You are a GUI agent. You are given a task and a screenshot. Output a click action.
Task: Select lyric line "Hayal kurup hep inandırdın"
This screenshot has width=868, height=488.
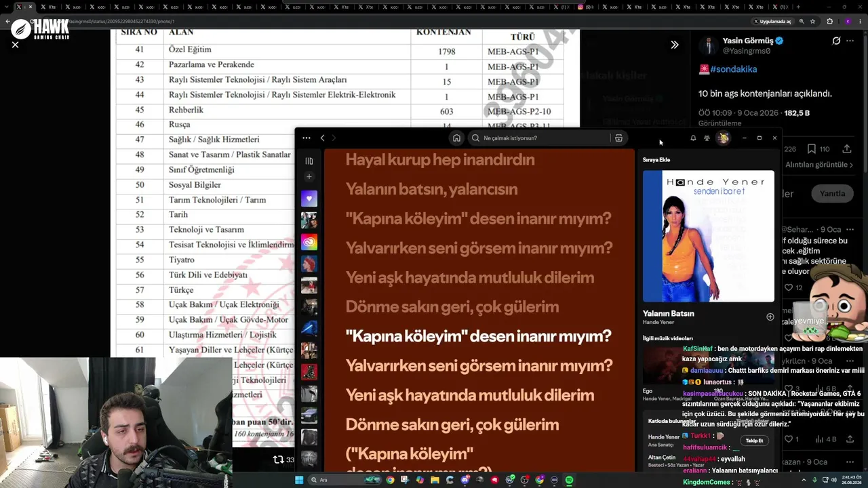tap(440, 160)
